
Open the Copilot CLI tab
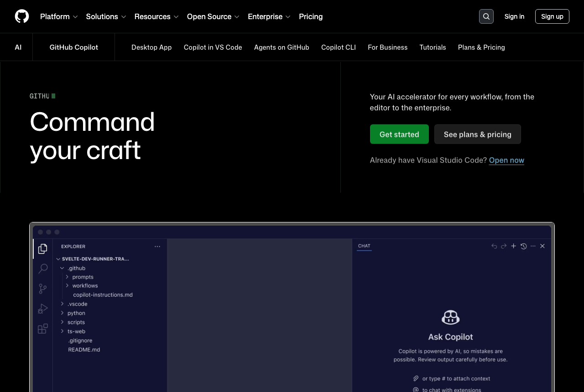339,47
